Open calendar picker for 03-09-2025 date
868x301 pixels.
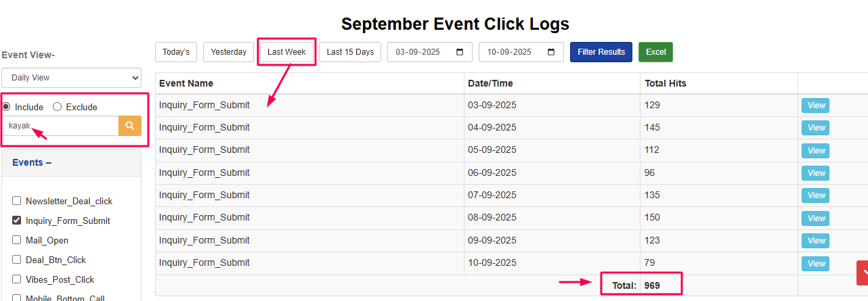[460, 52]
